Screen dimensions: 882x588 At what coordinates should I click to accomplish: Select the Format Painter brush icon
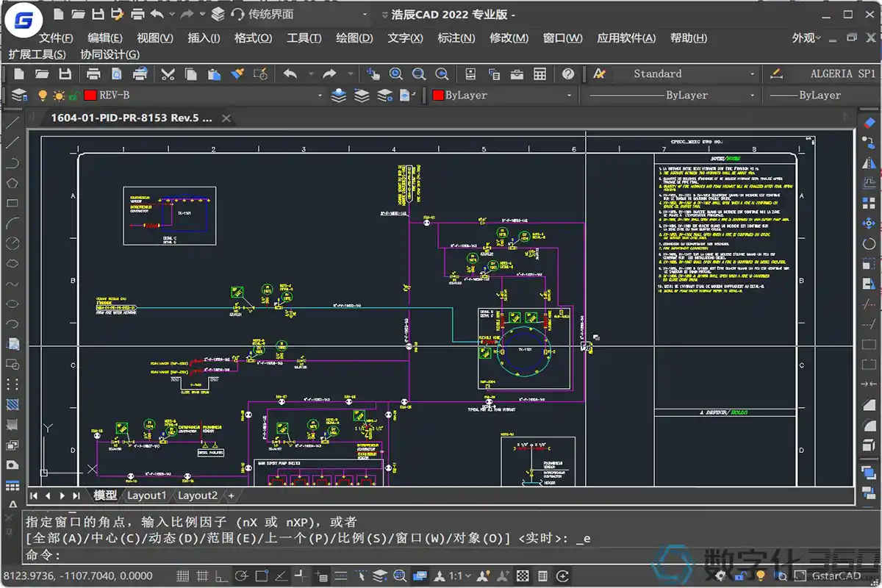point(235,74)
